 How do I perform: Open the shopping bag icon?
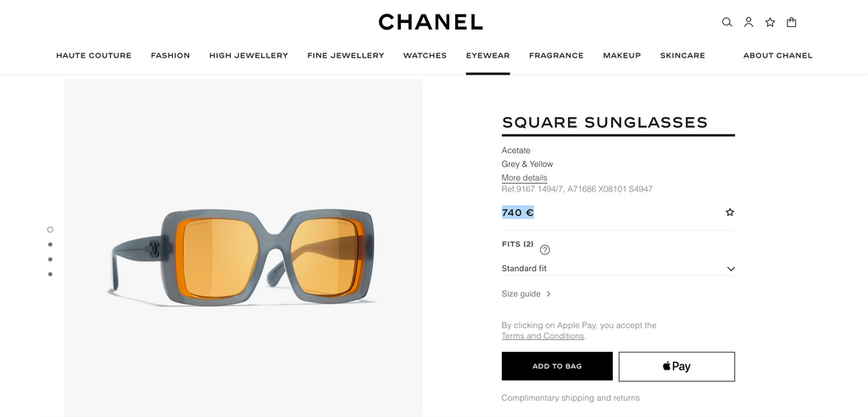792,22
